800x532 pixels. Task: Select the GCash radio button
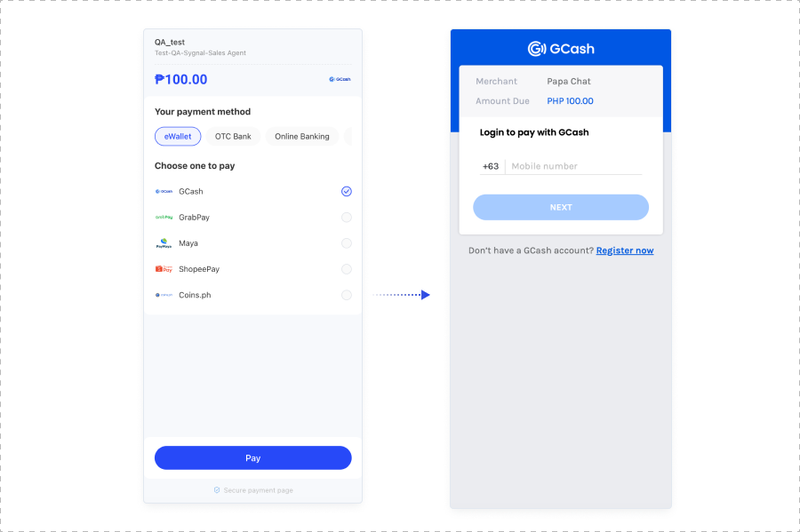pyautogui.click(x=347, y=192)
